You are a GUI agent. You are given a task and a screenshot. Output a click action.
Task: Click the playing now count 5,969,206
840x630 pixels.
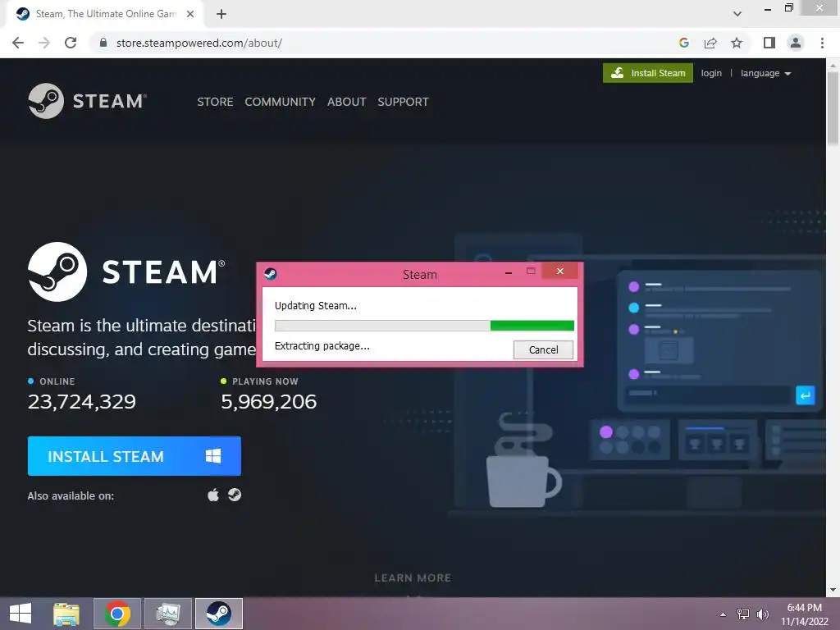pyautogui.click(x=269, y=402)
